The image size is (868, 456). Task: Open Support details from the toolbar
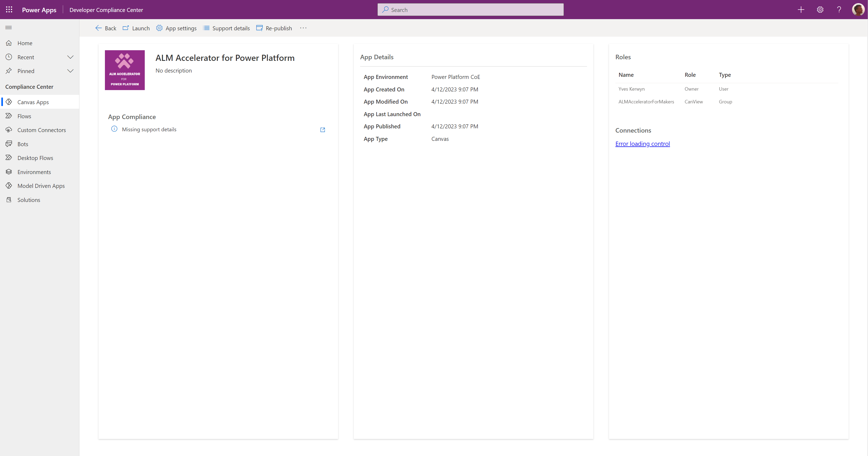pos(227,28)
